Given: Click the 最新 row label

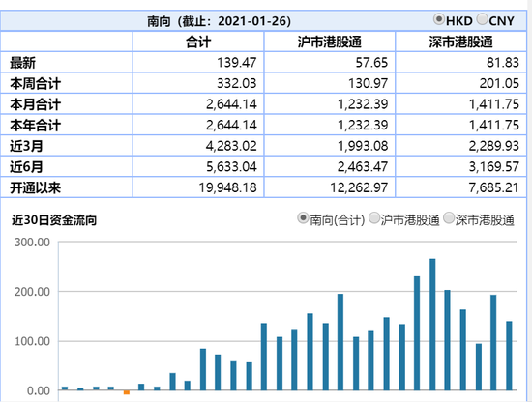Looking at the screenshot, I should pyautogui.click(x=23, y=63).
